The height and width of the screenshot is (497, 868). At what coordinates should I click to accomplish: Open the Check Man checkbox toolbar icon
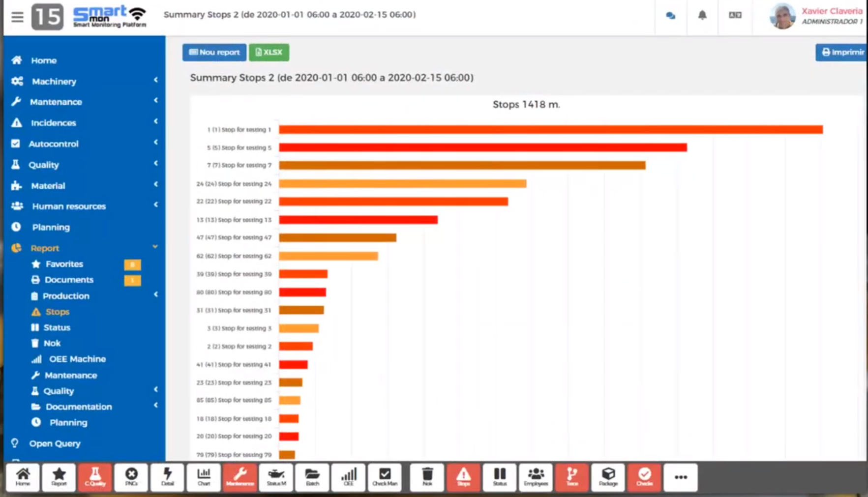pyautogui.click(x=385, y=476)
